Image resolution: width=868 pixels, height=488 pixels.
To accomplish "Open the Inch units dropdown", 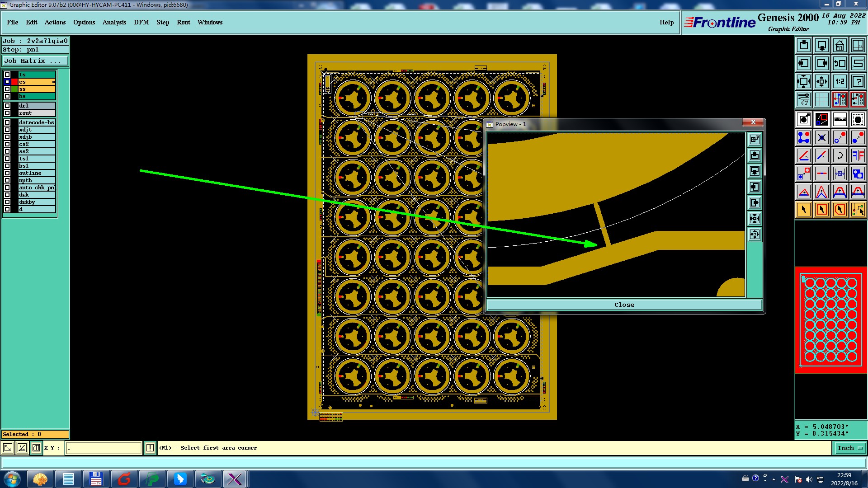I will point(850,448).
